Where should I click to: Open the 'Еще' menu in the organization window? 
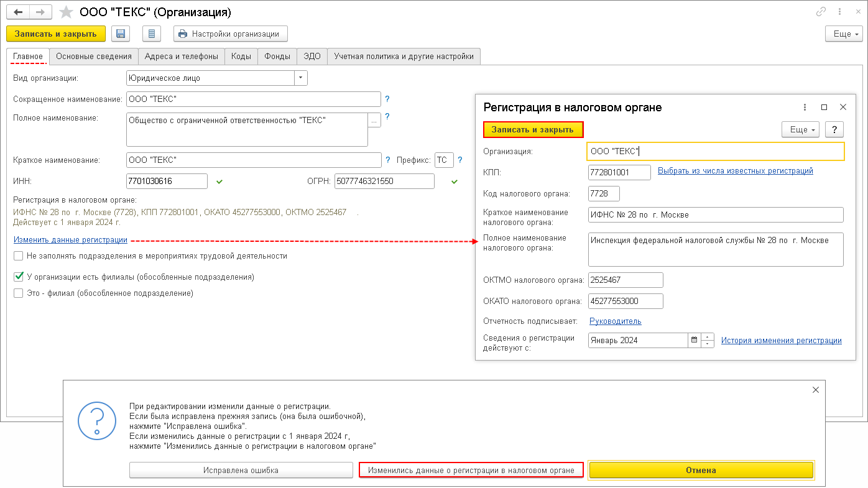[844, 34]
